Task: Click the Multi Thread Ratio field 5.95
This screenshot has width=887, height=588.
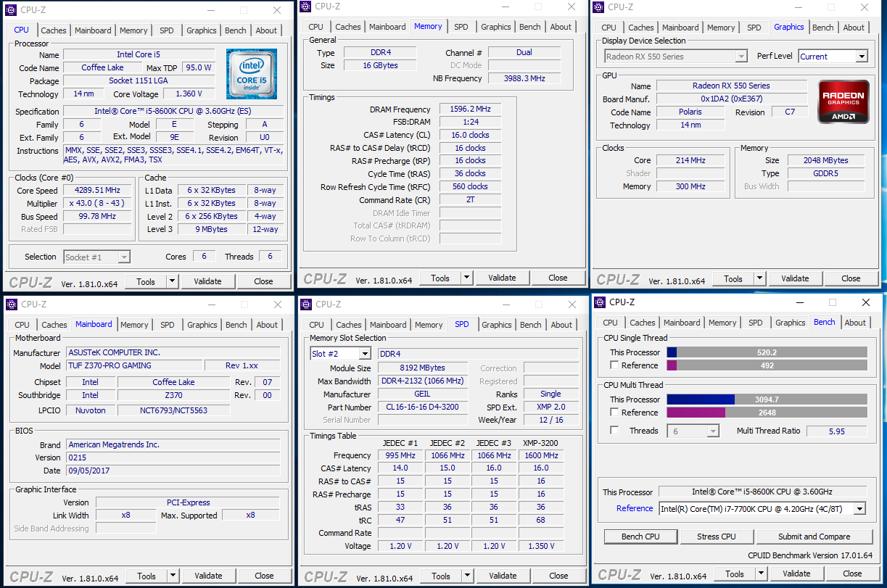Action: (x=837, y=431)
